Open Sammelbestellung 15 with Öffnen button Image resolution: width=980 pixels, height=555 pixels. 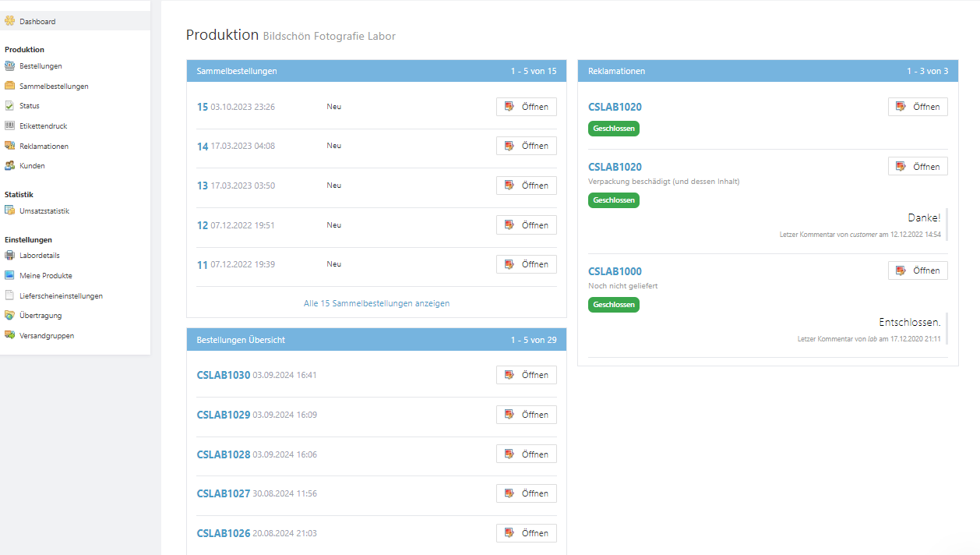[527, 107]
